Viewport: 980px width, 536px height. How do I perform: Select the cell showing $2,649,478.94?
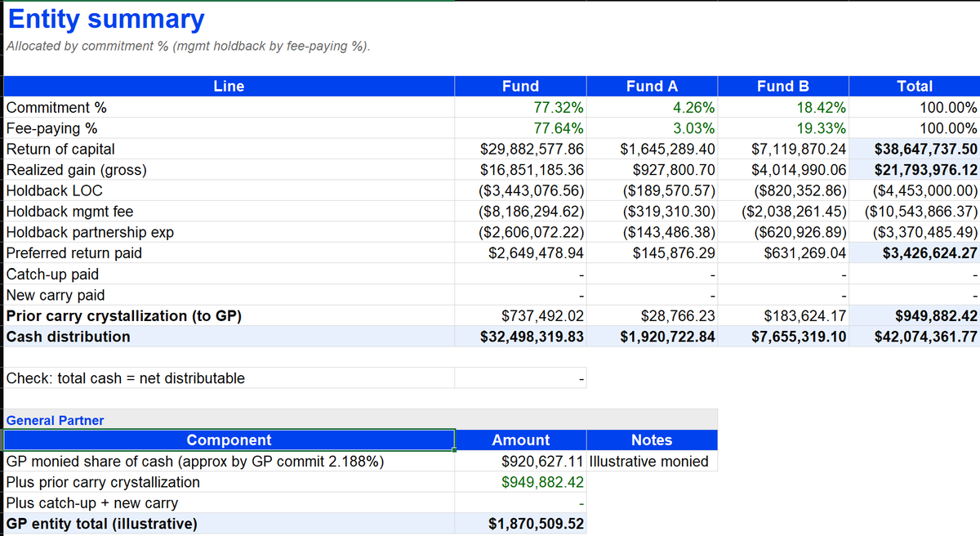tap(520, 253)
